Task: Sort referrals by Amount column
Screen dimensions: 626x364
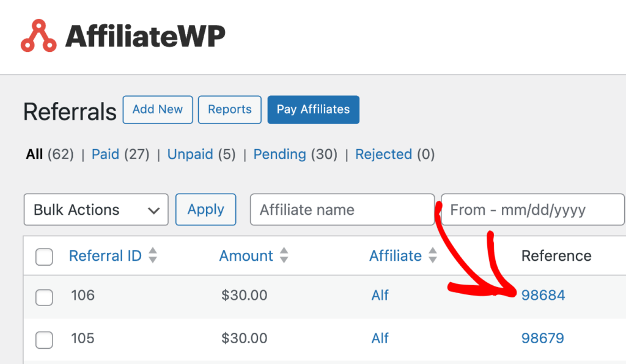Action: [246, 256]
